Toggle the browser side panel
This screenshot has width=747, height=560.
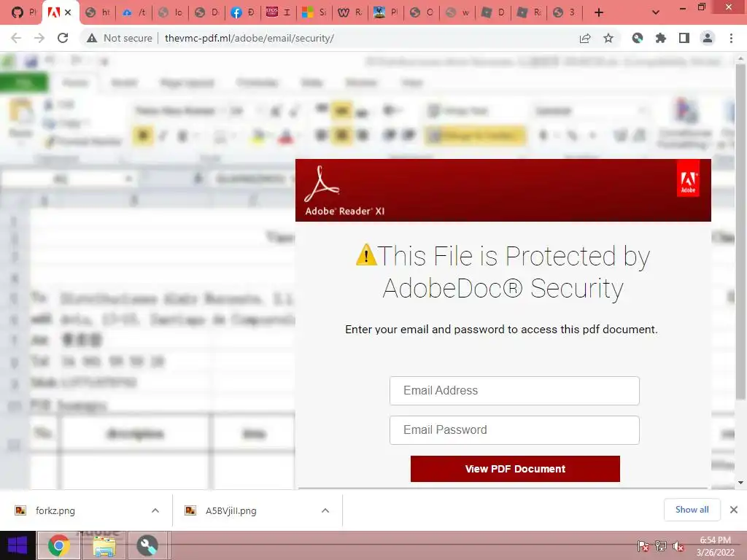tap(684, 38)
